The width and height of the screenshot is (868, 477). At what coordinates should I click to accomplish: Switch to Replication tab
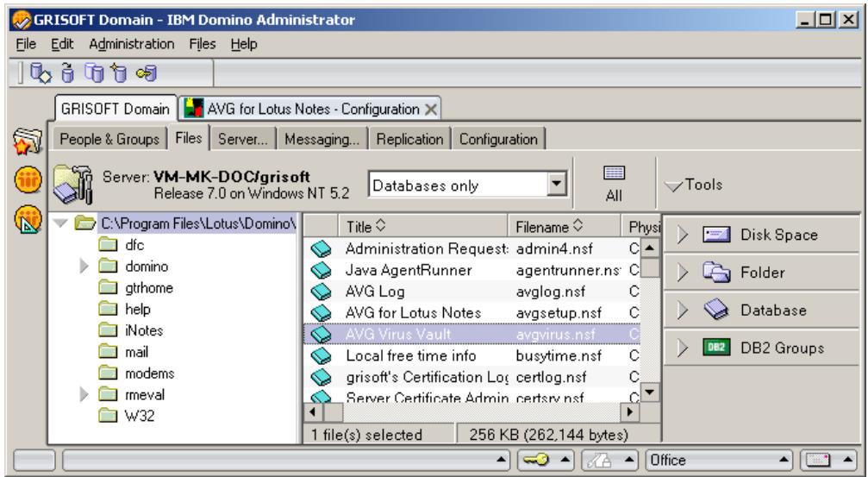(x=409, y=139)
